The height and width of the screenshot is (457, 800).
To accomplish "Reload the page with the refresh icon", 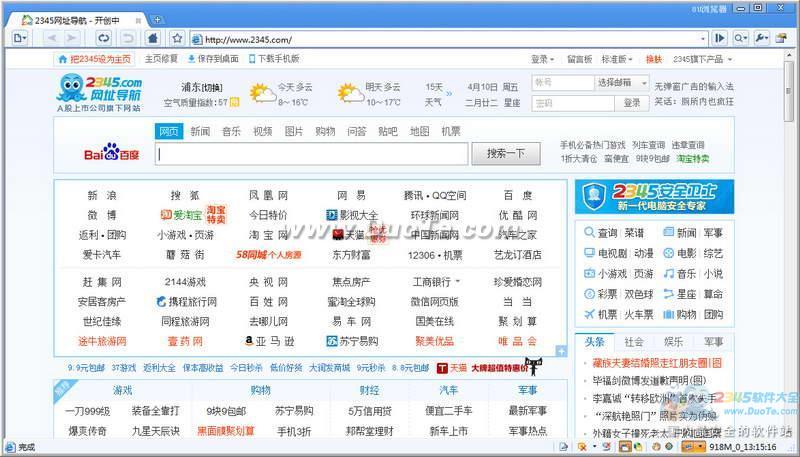I will tap(104, 38).
